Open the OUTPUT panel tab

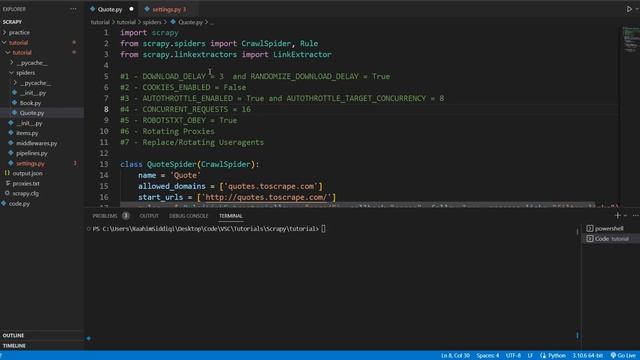(x=149, y=216)
